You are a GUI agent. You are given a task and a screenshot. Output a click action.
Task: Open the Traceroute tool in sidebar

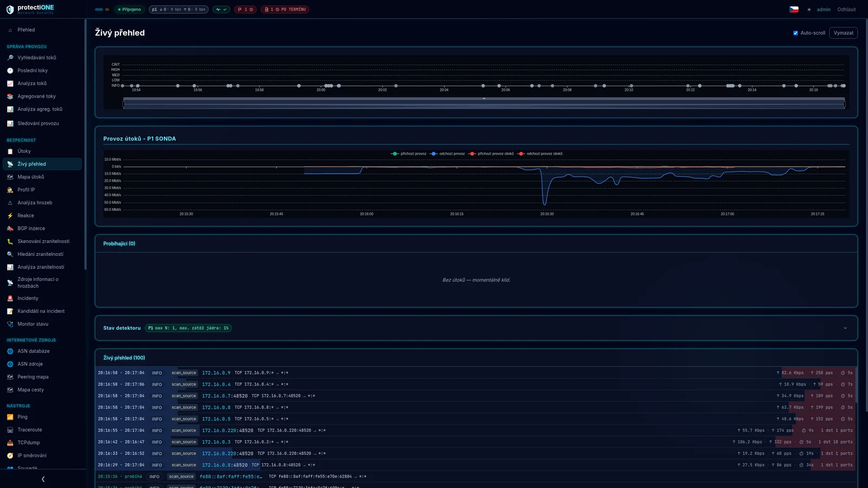42,430
